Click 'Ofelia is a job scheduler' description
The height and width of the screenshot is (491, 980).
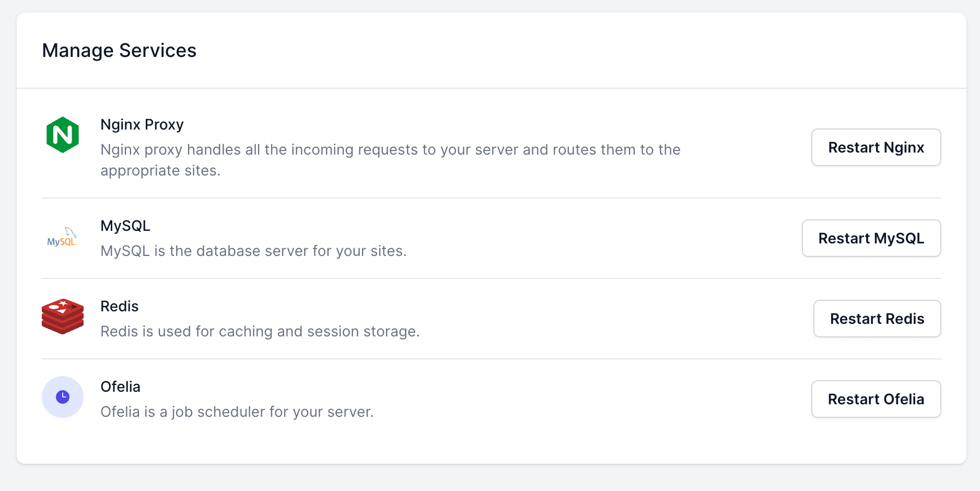tap(237, 412)
